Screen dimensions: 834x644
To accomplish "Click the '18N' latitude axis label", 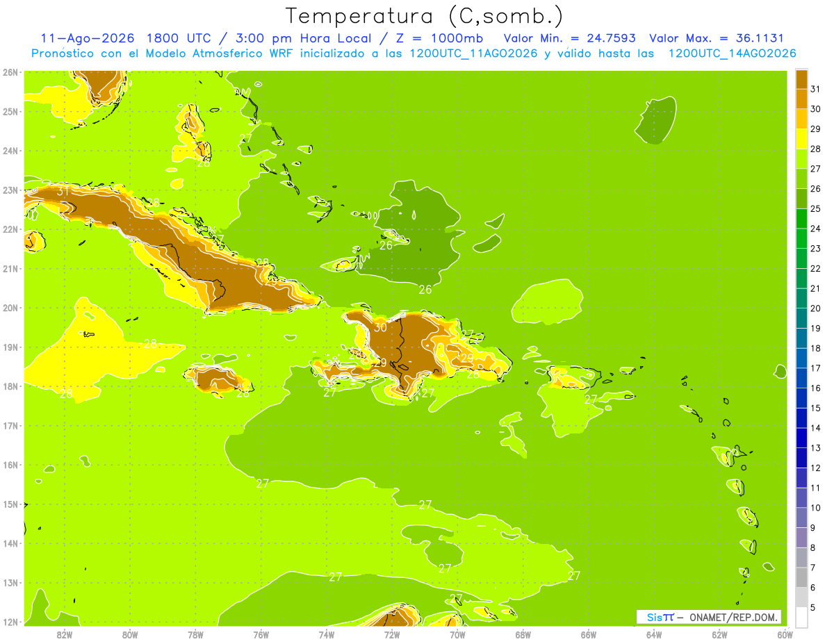I will [10, 386].
